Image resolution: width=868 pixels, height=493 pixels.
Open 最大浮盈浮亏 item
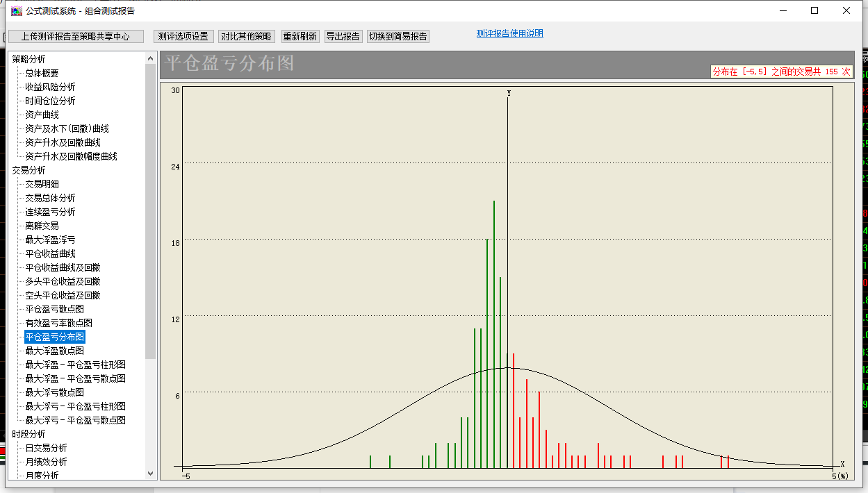(x=51, y=240)
